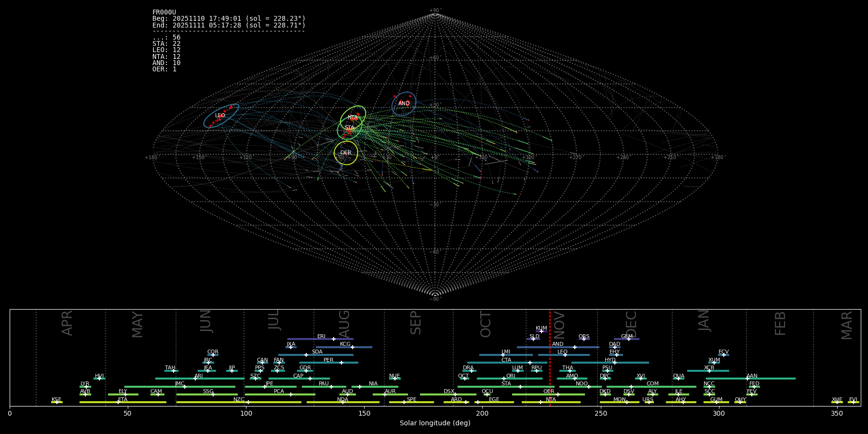Image resolution: width=868 pixels, height=434 pixels.
Task: Click the NTA radiant label on sky map
Action: pos(353,118)
